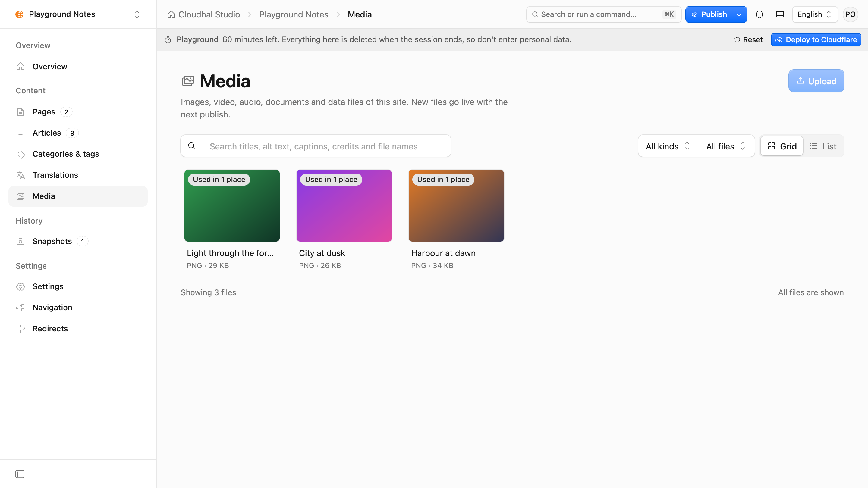Switch media view to List
Screen dimensions: 868x488
[823, 146]
